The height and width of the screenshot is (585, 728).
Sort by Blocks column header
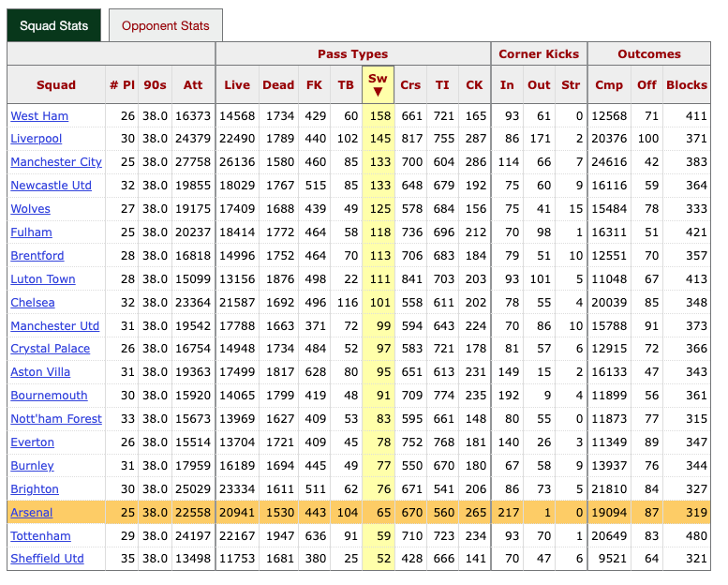coord(687,85)
